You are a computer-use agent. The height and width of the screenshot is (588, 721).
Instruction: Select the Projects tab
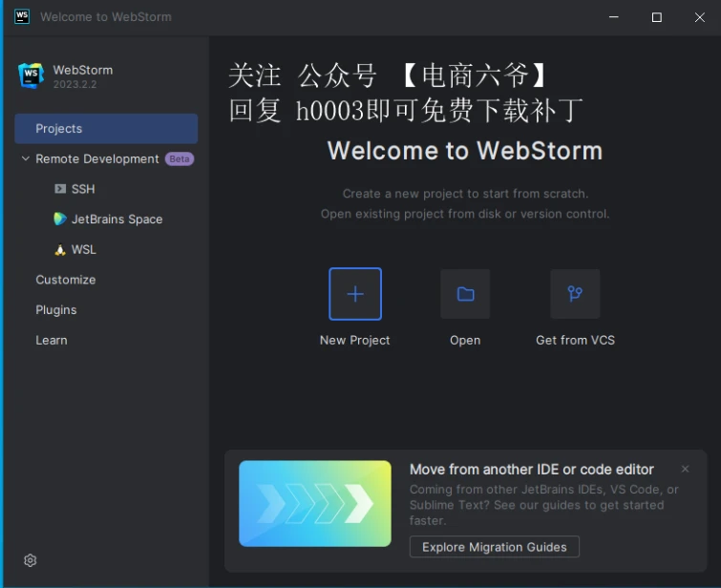point(106,129)
